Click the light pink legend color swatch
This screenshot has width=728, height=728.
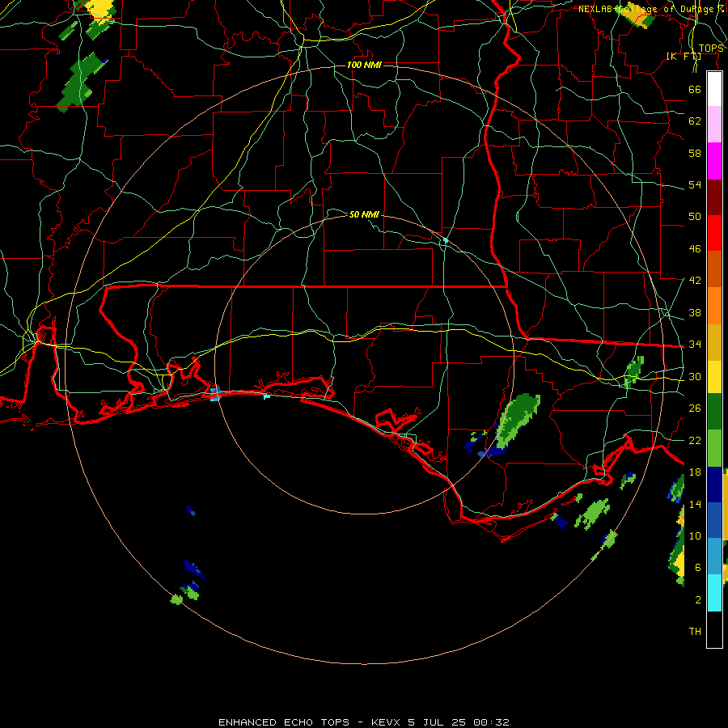(x=714, y=124)
